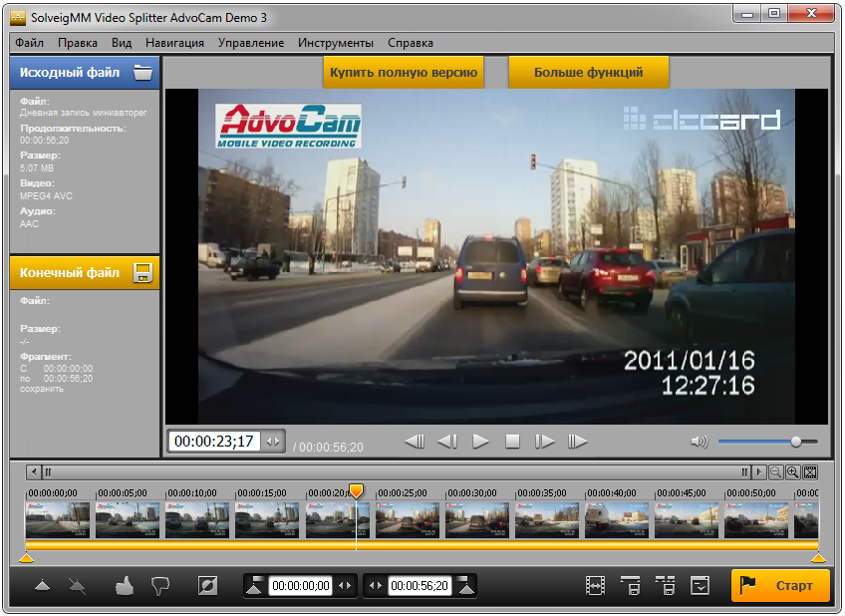Click the timeline thumbnail at 00:00:40;00
Screen dimensions: 845x616
pyautogui.click(x=617, y=520)
